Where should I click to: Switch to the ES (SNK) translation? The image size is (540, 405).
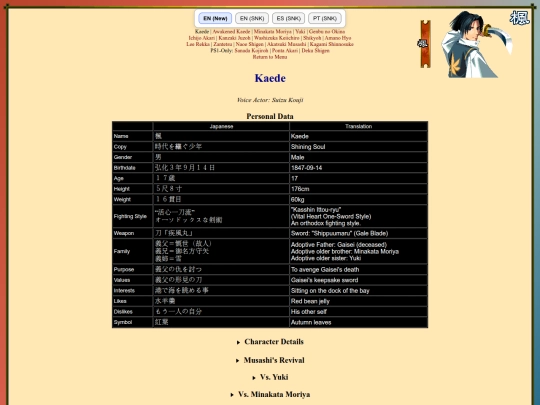tap(288, 18)
